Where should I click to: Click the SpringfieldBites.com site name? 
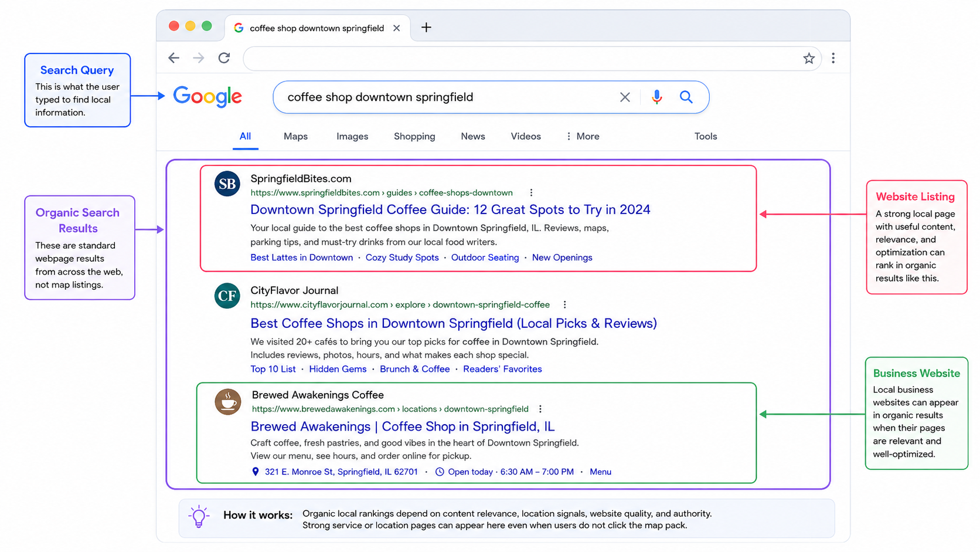[301, 179]
